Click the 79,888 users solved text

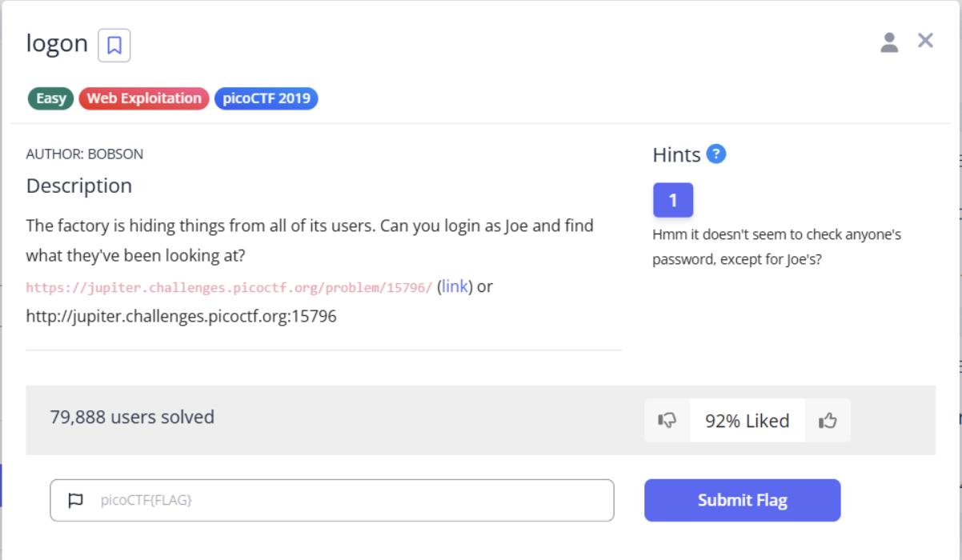(x=132, y=417)
